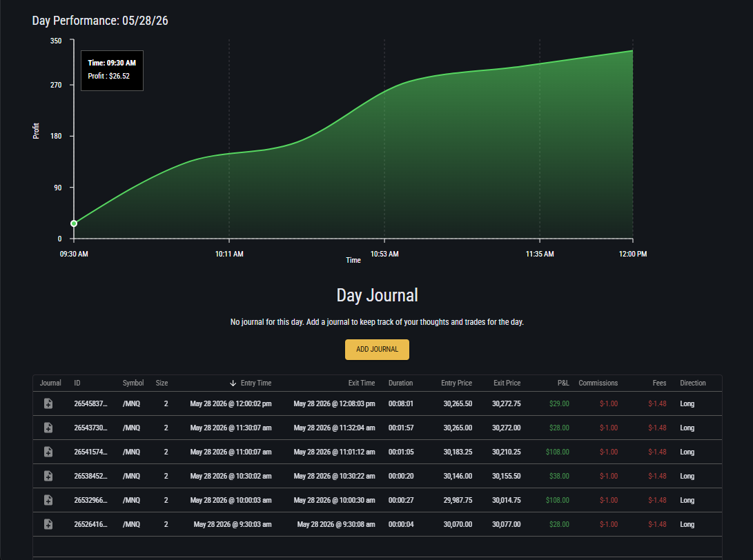
Task: Click the ADD JOURNAL button
Action: (x=377, y=350)
